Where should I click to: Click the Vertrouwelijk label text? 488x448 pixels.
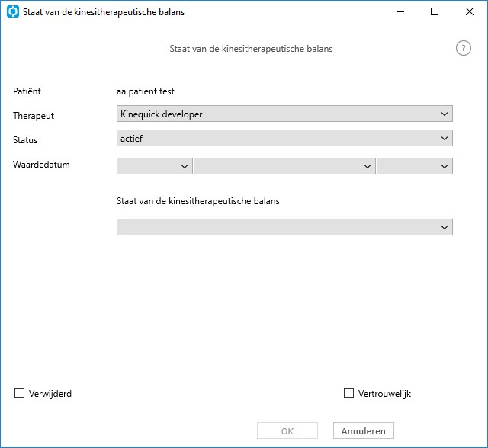click(384, 394)
